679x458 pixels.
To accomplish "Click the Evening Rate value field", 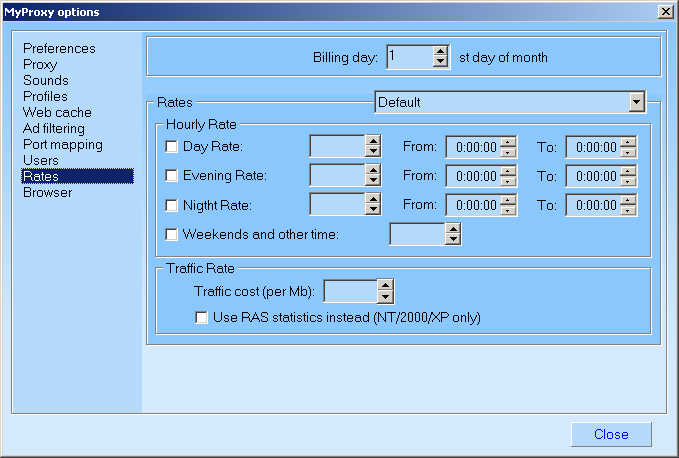I will (338, 175).
